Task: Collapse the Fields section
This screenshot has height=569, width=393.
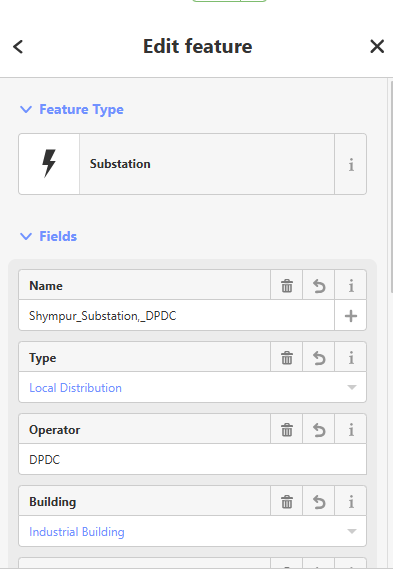Action: pyautogui.click(x=48, y=236)
